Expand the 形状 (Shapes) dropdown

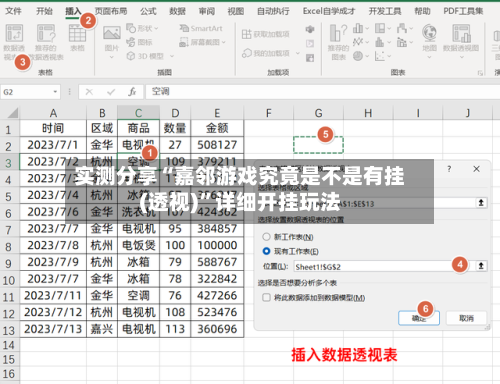point(156,29)
